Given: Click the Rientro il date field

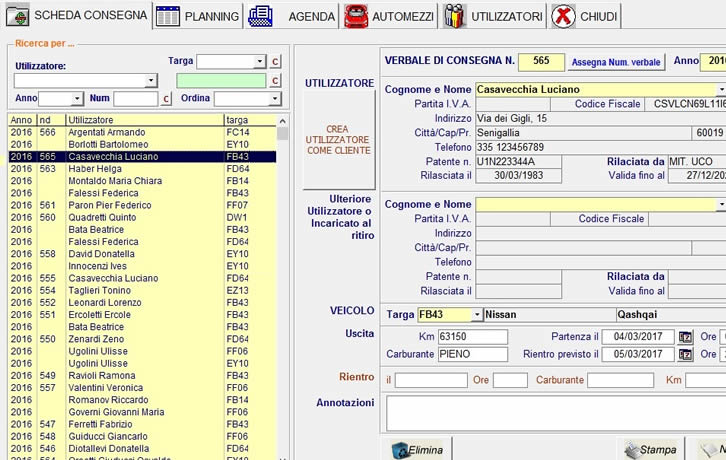Looking at the screenshot, I should (431, 380).
